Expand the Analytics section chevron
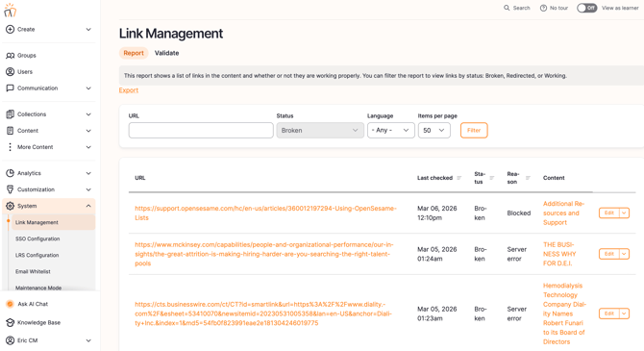The width and height of the screenshot is (644, 351). click(x=88, y=173)
